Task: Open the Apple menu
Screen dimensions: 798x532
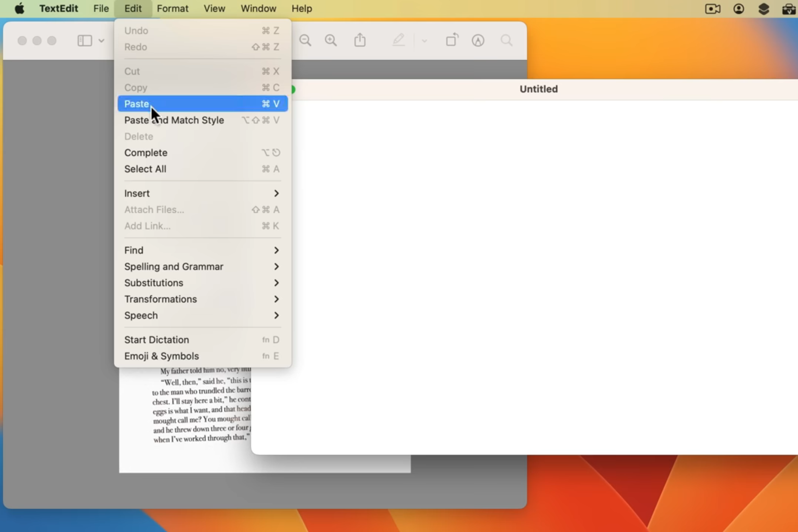Action: coord(19,8)
